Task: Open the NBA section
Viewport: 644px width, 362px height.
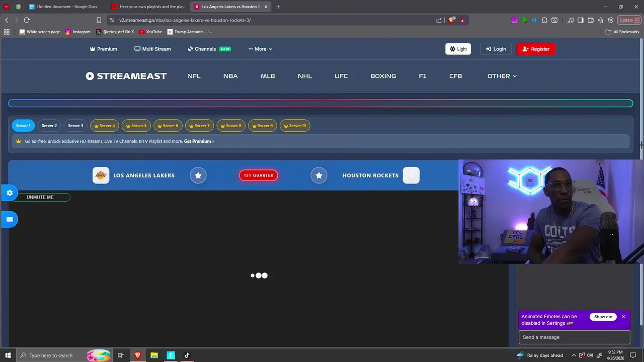Action: [x=230, y=76]
